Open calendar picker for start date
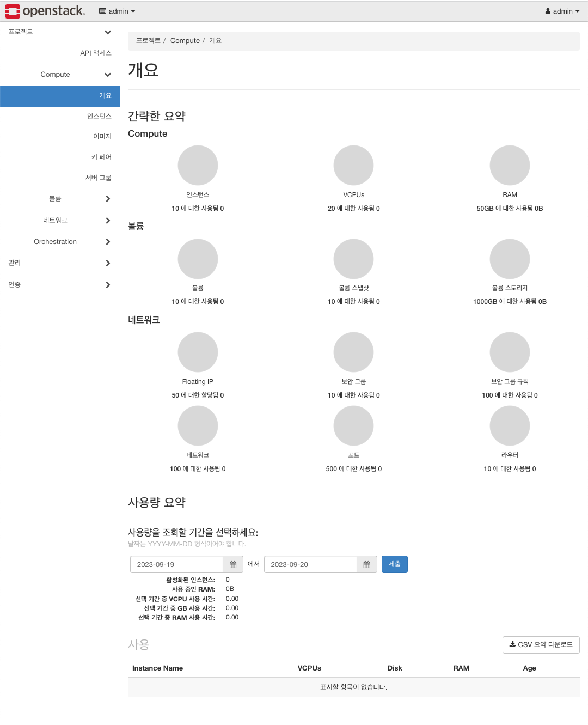Image resolution: width=588 pixels, height=725 pixels. [x=233, y=565]
